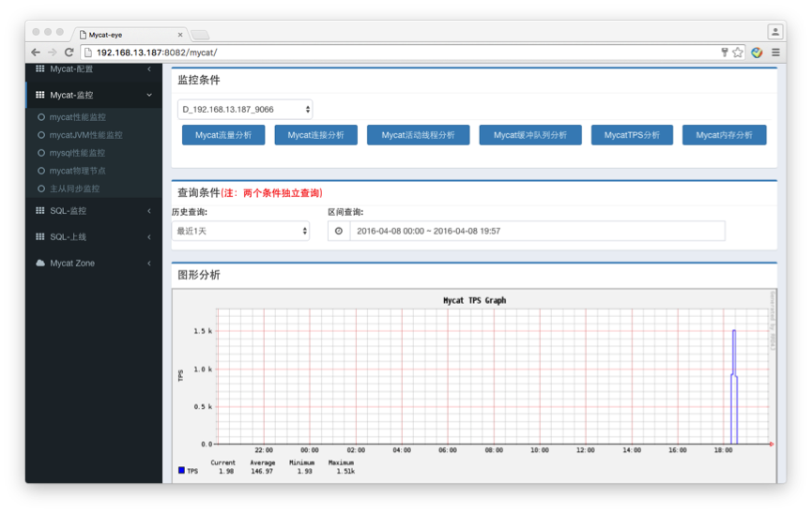Click the browser back arrow
This screenshot has height=514, width=812.
coord(36,53)
